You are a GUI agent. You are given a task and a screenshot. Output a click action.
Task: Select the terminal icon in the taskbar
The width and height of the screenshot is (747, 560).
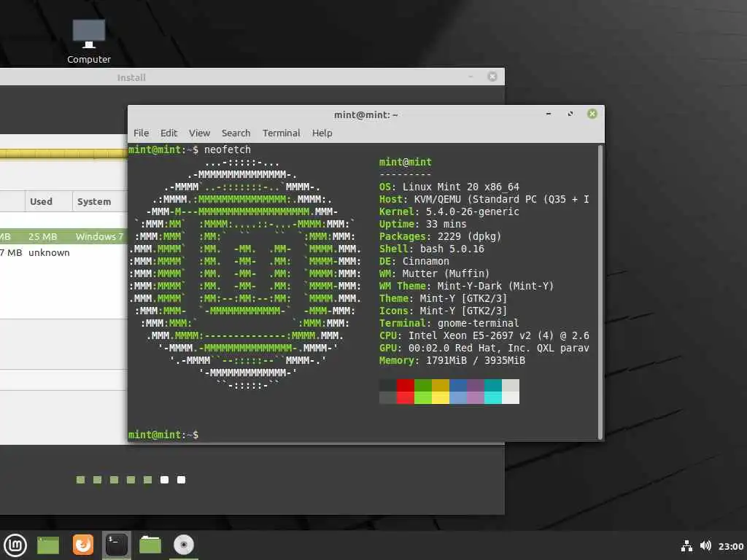click(x=117, y=545)
